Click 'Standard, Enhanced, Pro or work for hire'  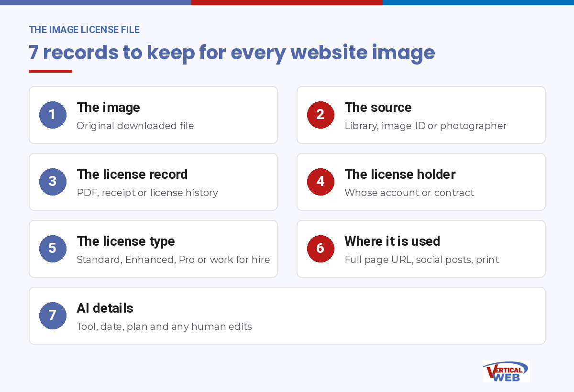tap(173, 260)
